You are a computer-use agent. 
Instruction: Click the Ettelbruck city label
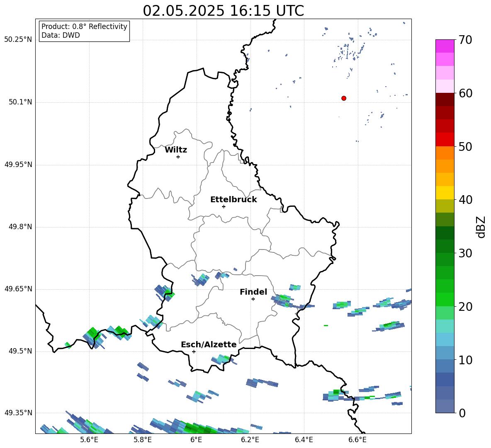[233, 200]
